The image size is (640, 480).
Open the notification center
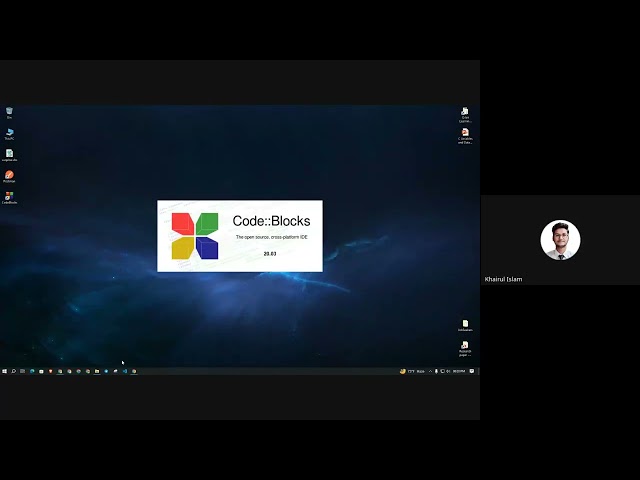(472, 371)
